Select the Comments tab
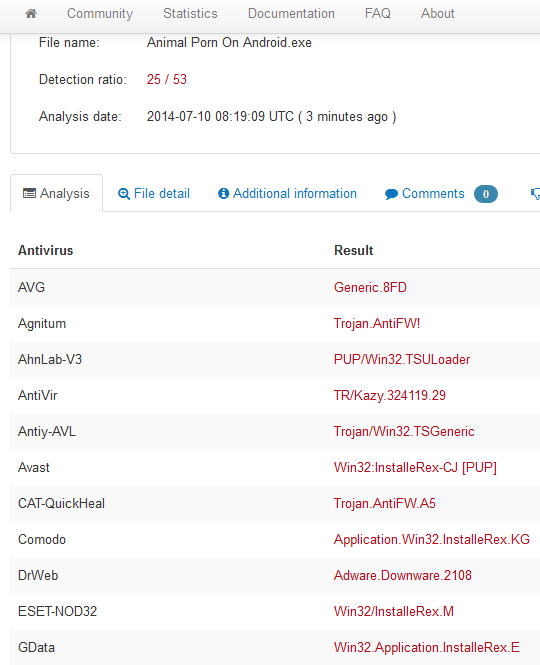Screen dimensions: 540x665 pyautogui.click(x=441, y=193)
